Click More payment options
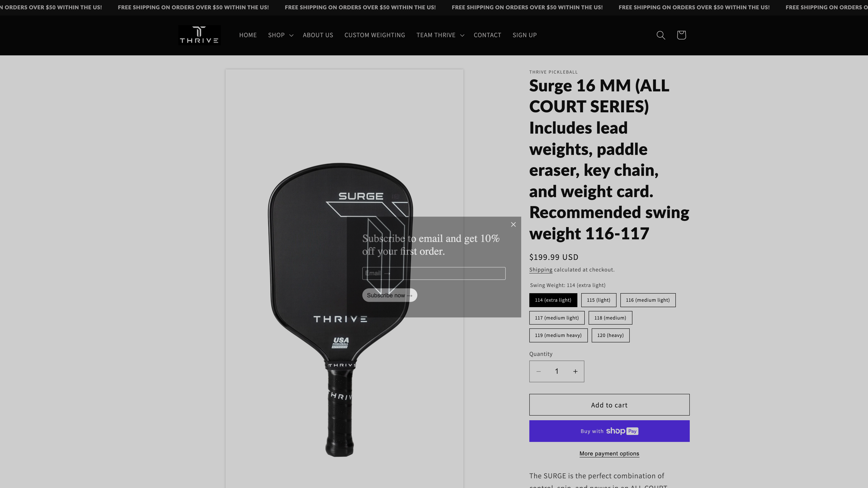Screen dimensions: 868x488 [609, 454]
